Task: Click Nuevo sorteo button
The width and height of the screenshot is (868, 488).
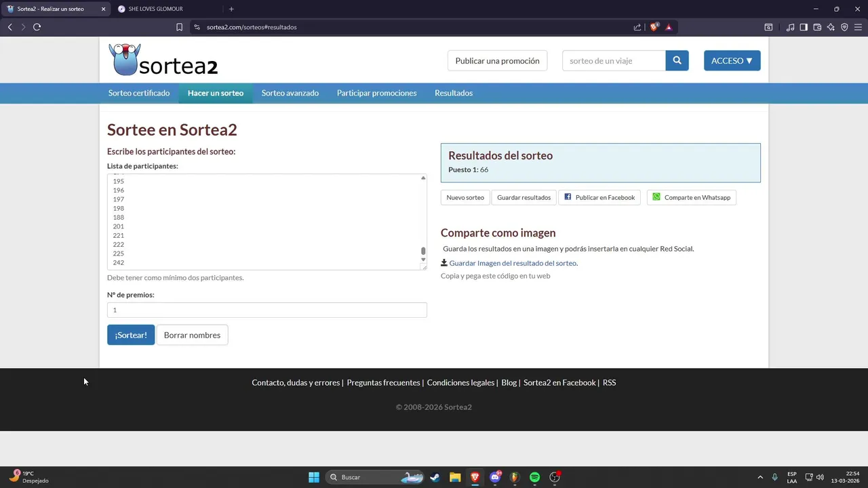Action: tap(465, 197)
